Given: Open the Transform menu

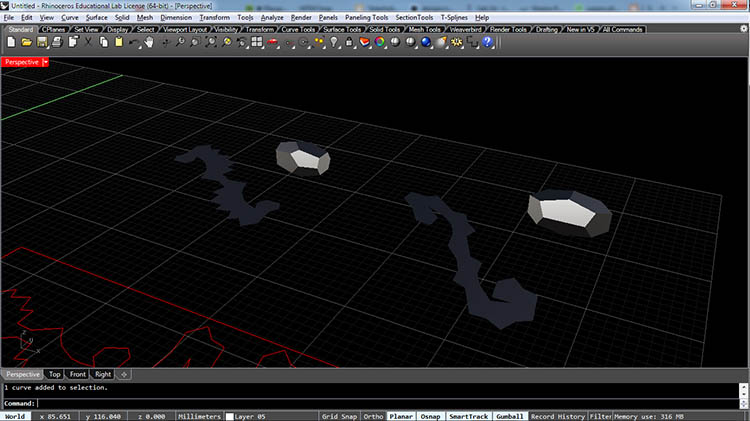Looking at the screenshot, I should 214,18.
